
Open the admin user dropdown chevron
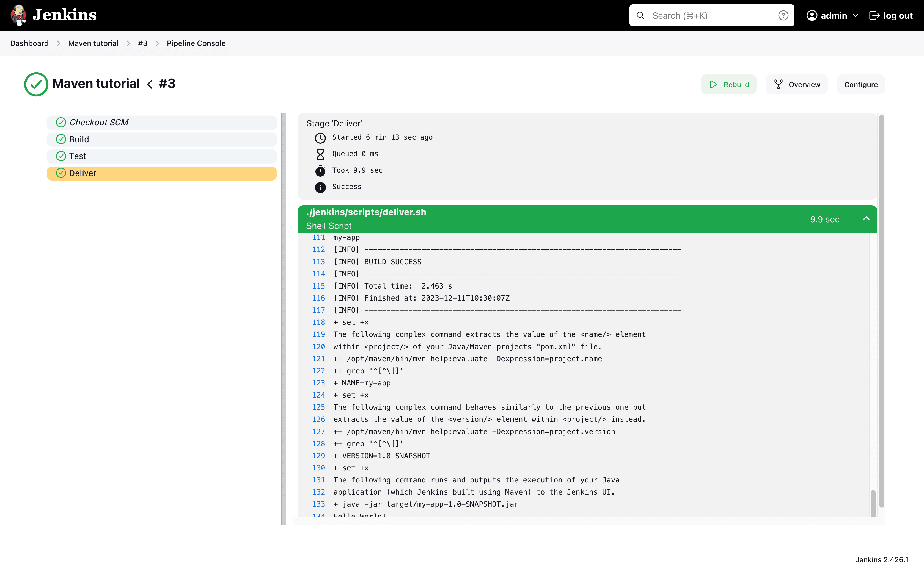tap(856, 15)
